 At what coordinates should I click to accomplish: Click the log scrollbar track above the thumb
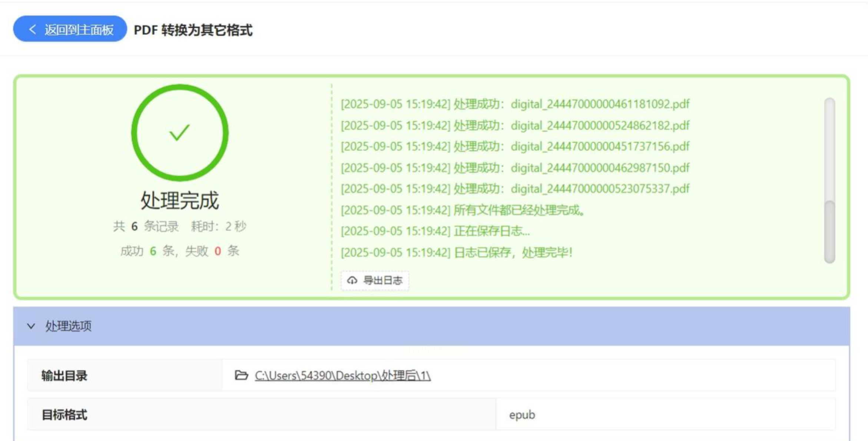(x=829, y=148)
